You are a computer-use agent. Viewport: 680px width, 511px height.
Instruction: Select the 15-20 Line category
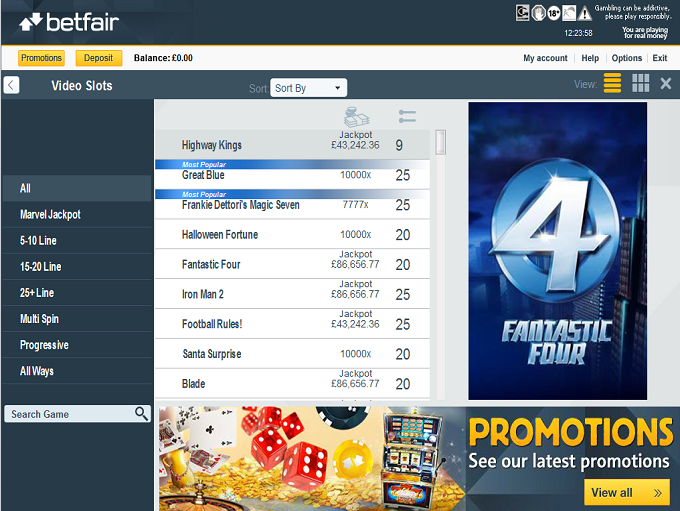[x=77, y=266]
